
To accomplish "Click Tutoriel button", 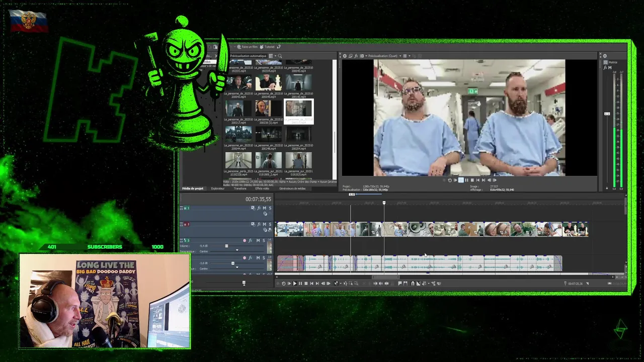I will click(x=267, y=47).
